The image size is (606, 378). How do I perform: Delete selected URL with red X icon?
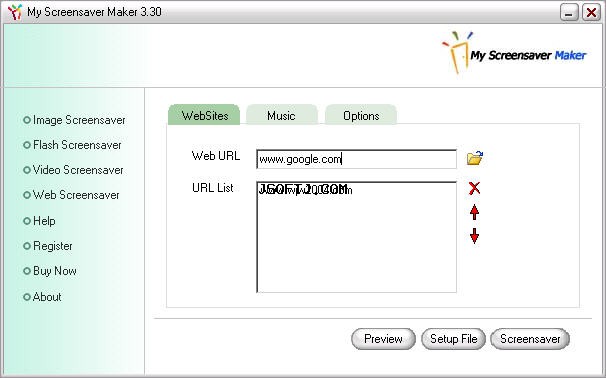click(x=474, y=188)
